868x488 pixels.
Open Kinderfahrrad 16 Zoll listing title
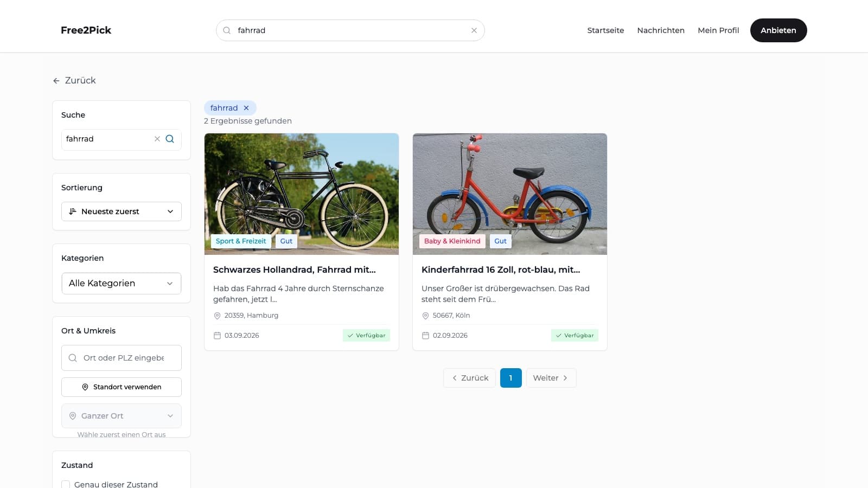click(x=501, y=269)
